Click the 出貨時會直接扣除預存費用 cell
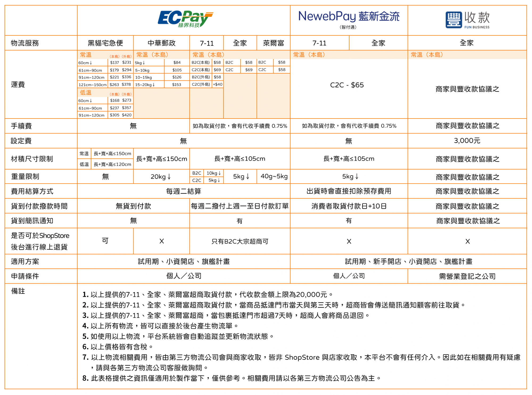Viewport: 532px width, 395px height. click(349, 191)
